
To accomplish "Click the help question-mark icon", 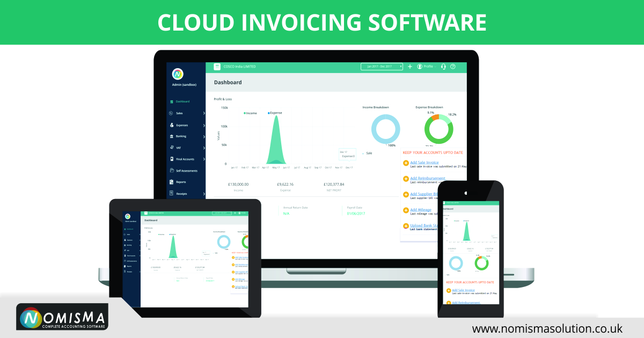I will [453, 67].
